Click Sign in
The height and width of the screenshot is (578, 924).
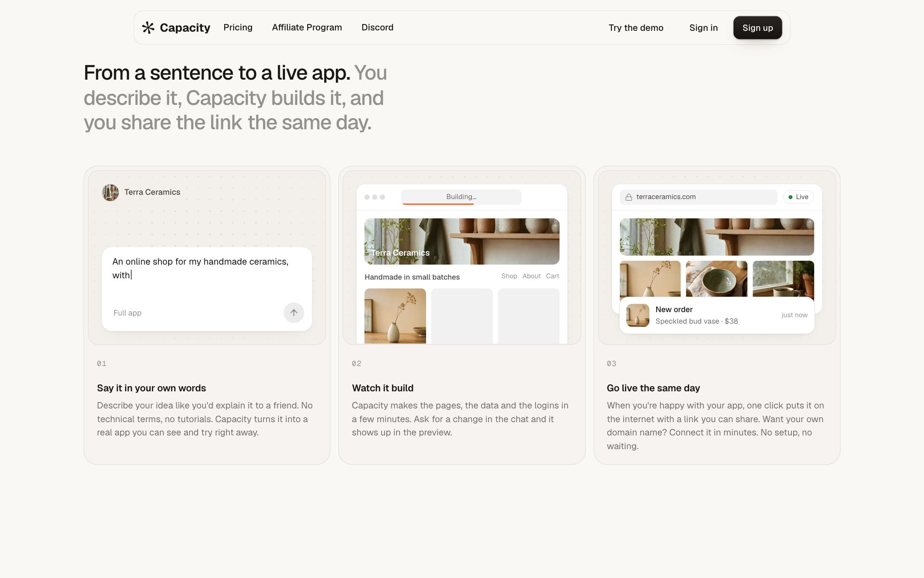coord(703,28)
